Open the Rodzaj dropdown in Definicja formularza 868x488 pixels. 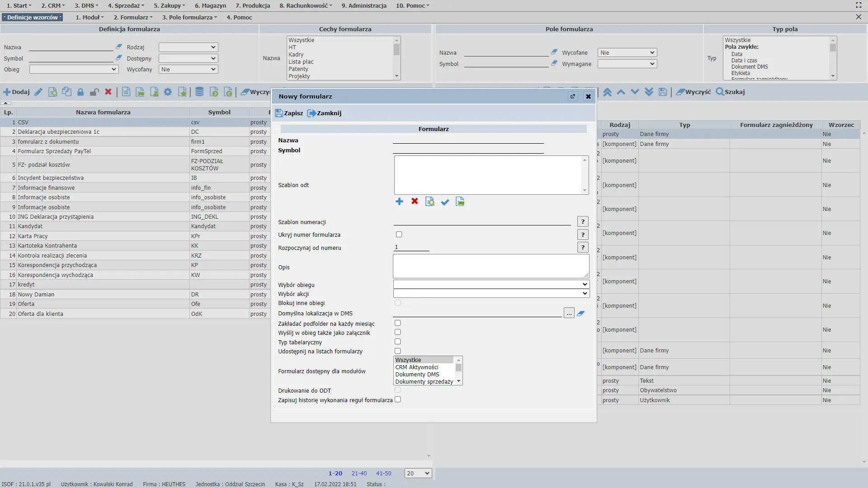pyautogui.click(x=188, y=47)
